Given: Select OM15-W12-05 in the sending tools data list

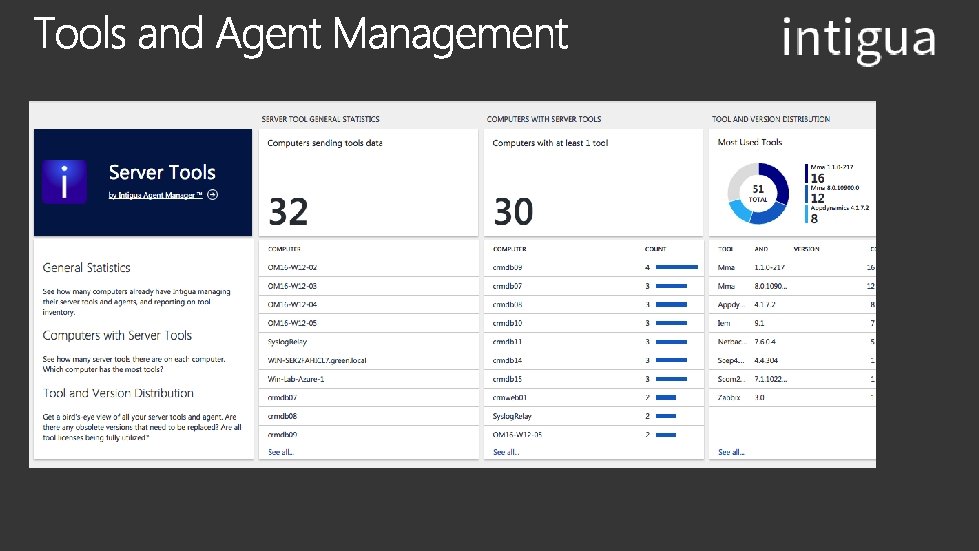Looking at the screenshot, I should [x=368, y=323].
